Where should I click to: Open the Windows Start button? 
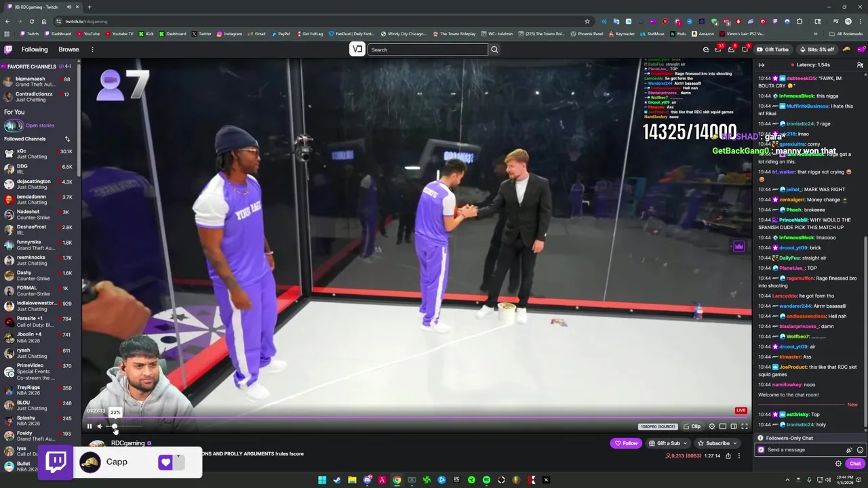pos(322,480)
